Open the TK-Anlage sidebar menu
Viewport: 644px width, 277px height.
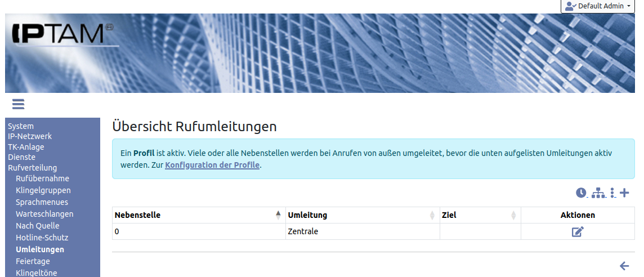tap(26, 147)
